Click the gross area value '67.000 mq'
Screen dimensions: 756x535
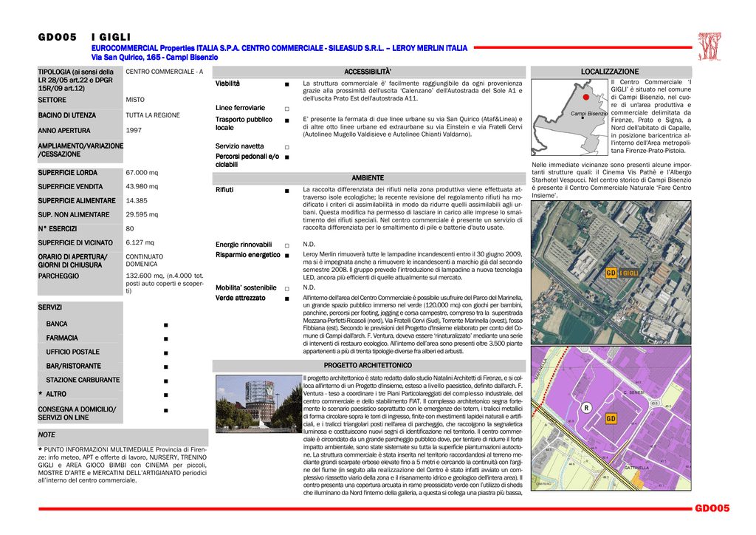[x=142, y=172]
